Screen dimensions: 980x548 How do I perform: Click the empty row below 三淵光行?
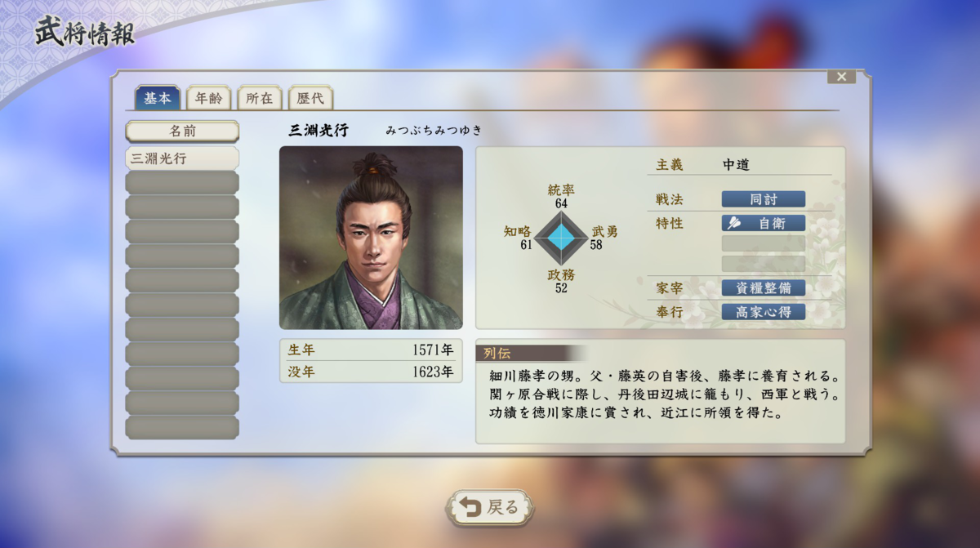tap(182, 183)
